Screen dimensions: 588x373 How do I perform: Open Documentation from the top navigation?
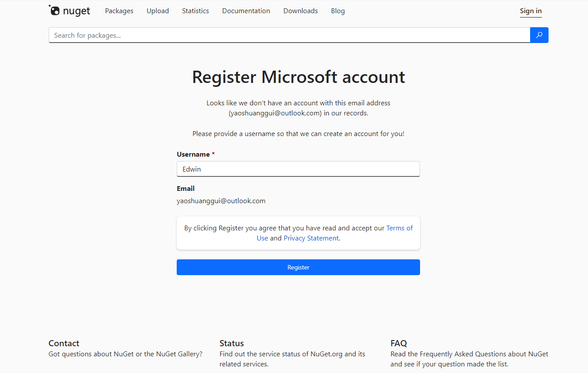[246, 11]
